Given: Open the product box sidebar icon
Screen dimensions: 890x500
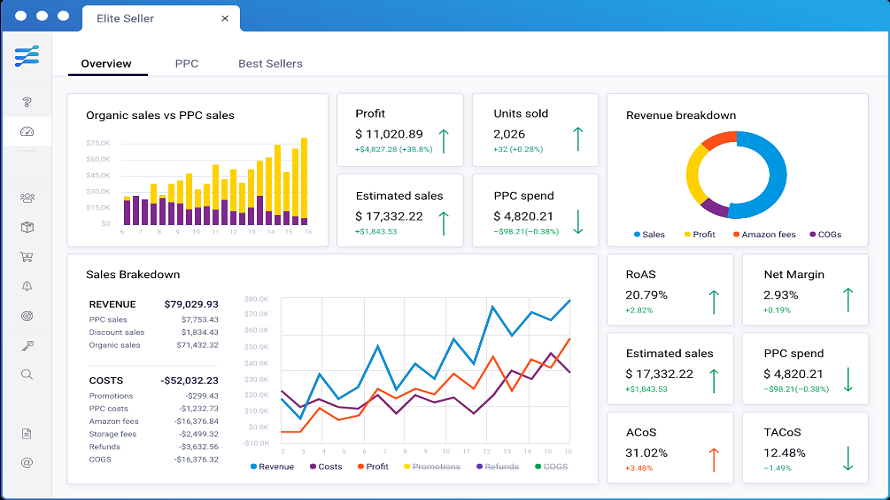Looking at the screenshot, I should (x=27, y=228).
